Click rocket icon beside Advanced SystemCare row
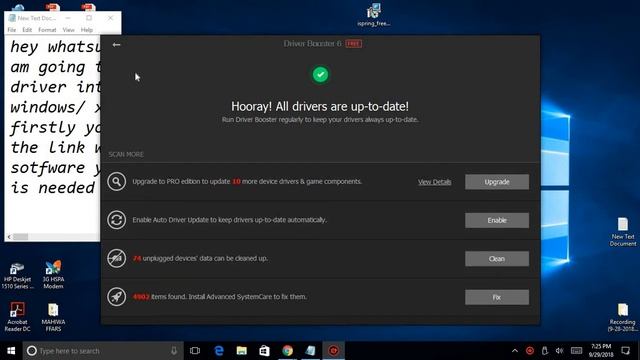 coord(116,297)
